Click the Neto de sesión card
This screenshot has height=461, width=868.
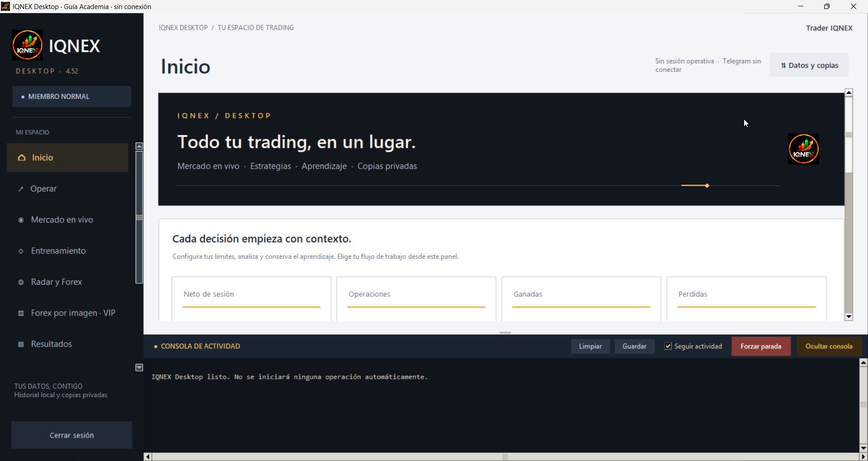click(251, 299)
